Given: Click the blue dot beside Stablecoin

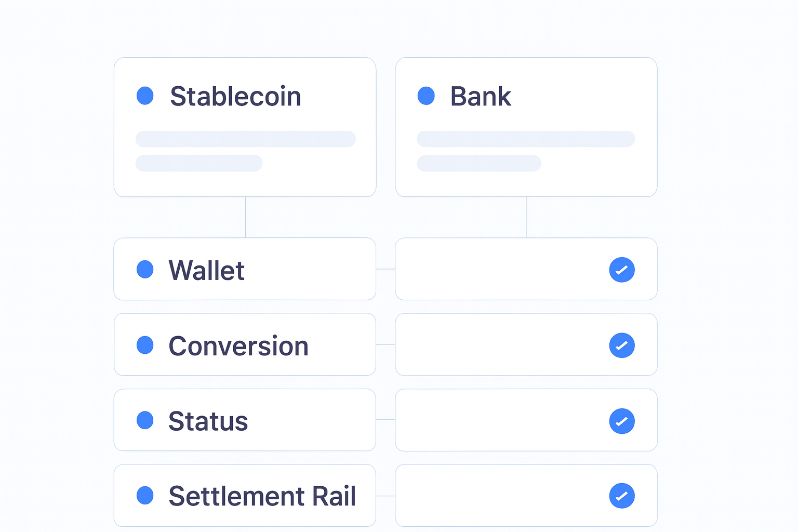Looking at the screenshot, I should (x=145, y=96).
